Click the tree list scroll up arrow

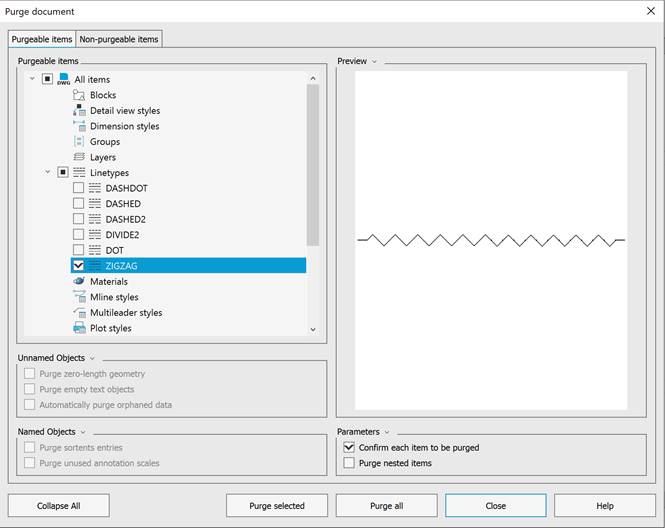313,78
